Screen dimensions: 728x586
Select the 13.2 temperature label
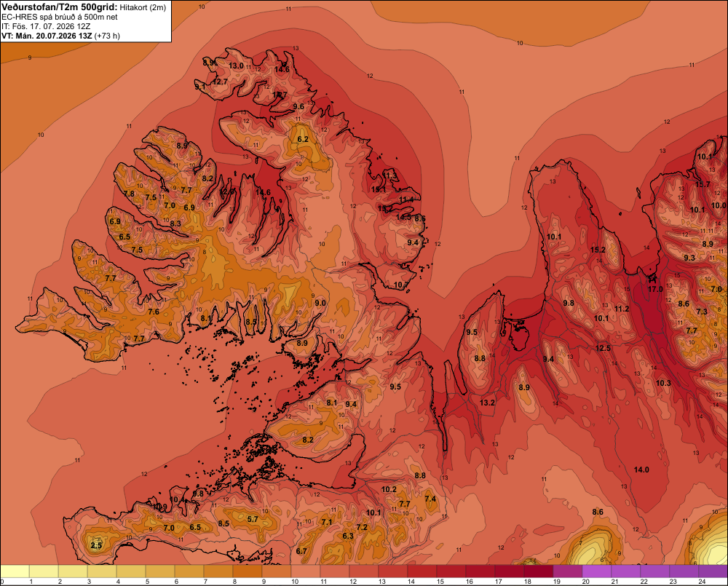pos(487,403)
